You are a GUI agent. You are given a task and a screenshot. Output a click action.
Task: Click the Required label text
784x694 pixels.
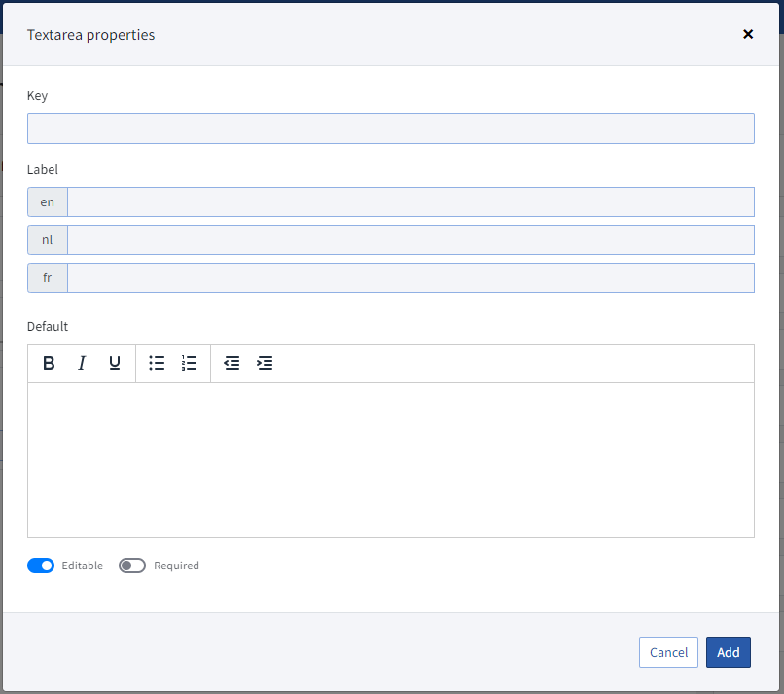(176, 566)
